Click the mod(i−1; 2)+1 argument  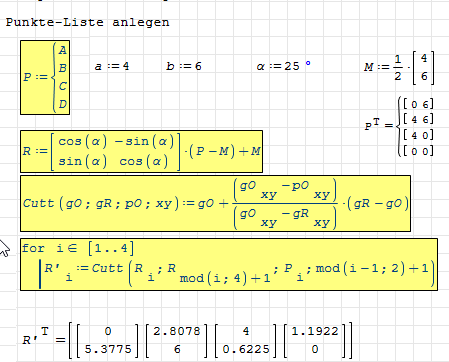tap(372, 269)
